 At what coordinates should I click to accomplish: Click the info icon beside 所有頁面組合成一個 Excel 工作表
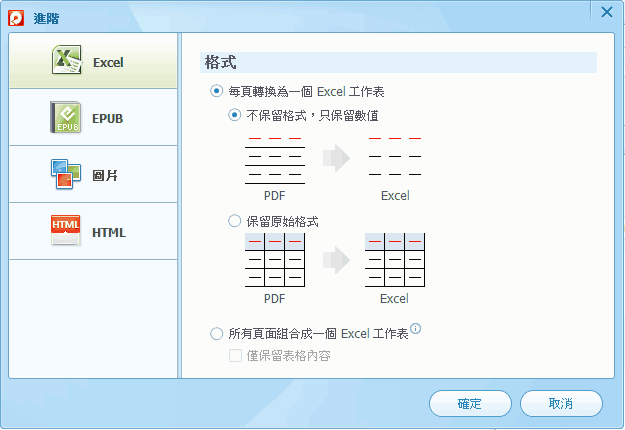click(x=415, y=329)
